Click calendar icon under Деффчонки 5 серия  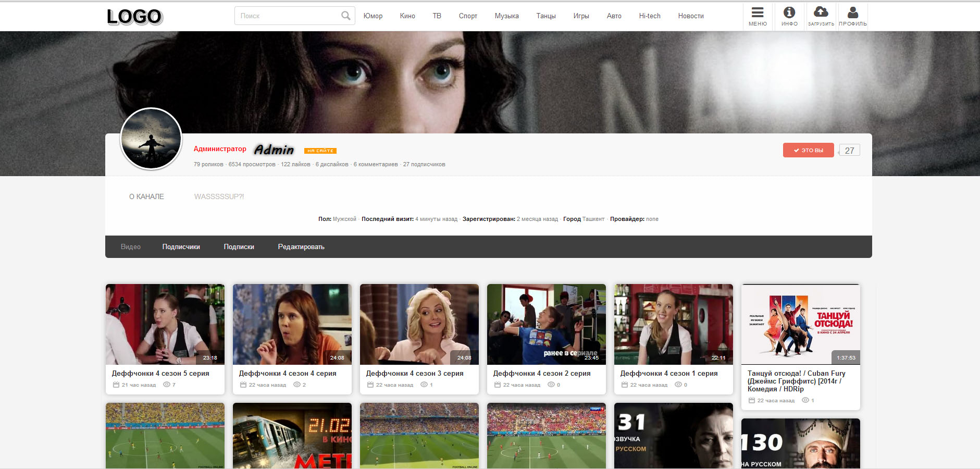click(x=116, y=385)
